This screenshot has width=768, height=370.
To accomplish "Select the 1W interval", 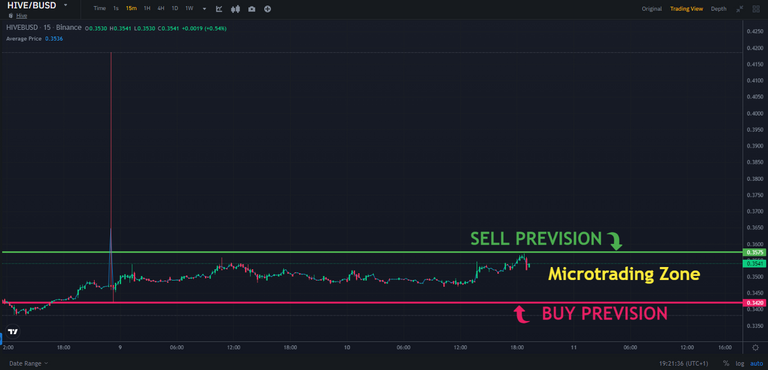I will coord(189,9).
